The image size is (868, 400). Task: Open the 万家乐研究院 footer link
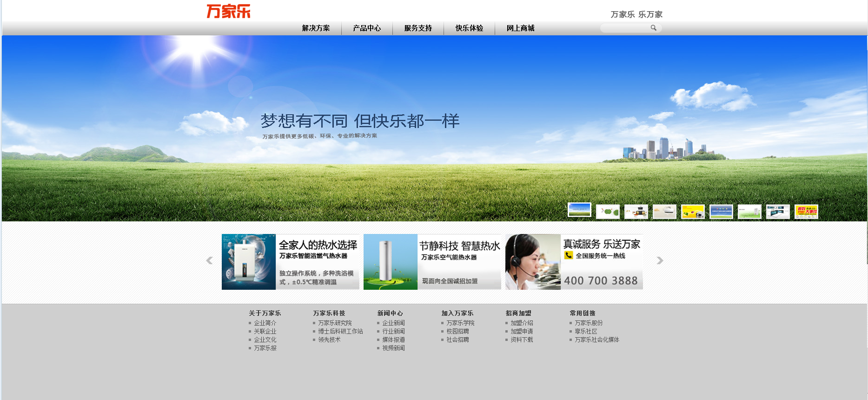coord(335,323)
